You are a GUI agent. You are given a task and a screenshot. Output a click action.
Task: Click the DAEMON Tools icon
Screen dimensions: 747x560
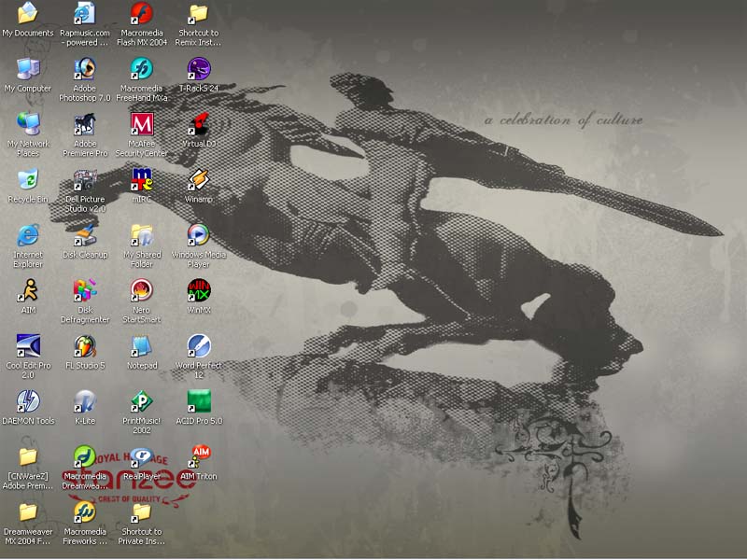pyautogui.click(x=28, y=401)
